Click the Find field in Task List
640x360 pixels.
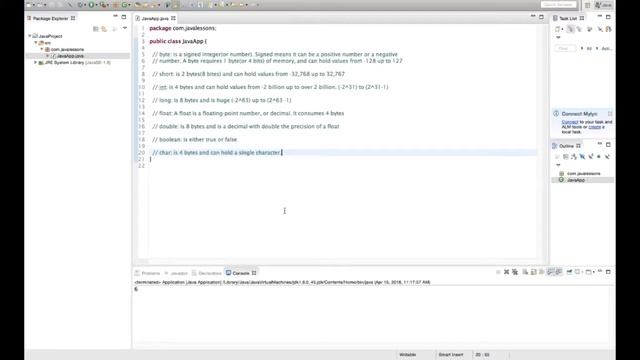pos(565,48)
